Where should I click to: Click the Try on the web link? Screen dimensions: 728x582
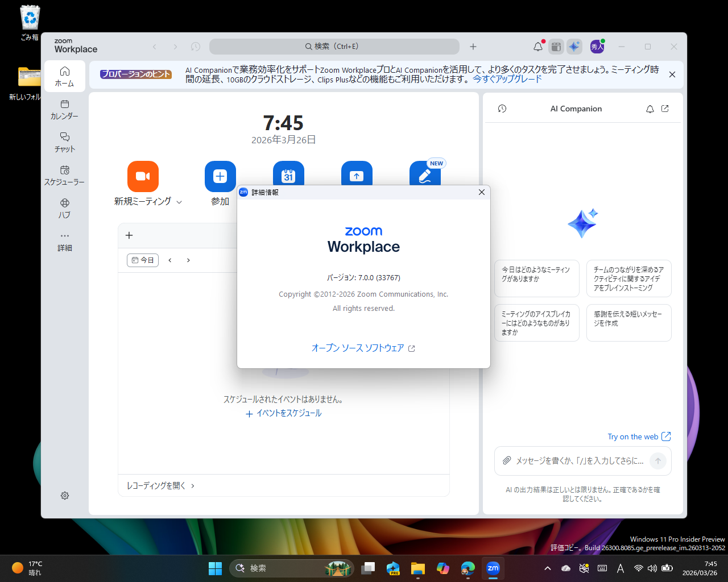pyautogui.click(x=634, y=436)
